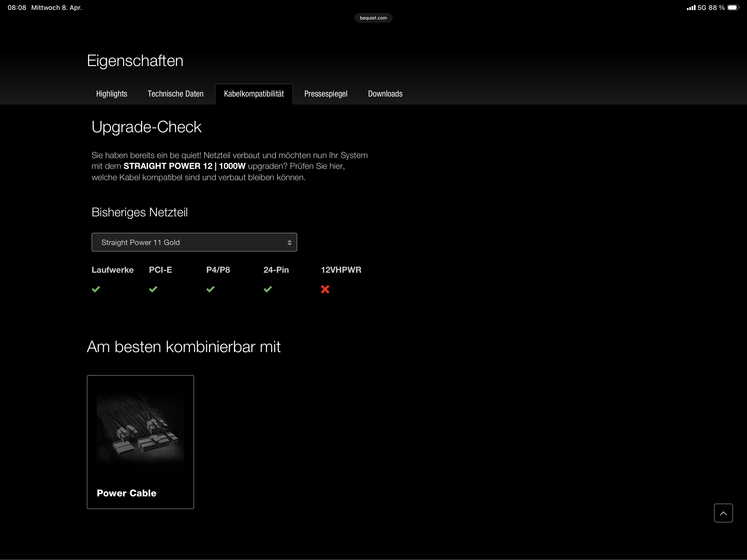Tap the bequiet.com address pill
This screenshot has height=560, width=747.
coord(373,18)
